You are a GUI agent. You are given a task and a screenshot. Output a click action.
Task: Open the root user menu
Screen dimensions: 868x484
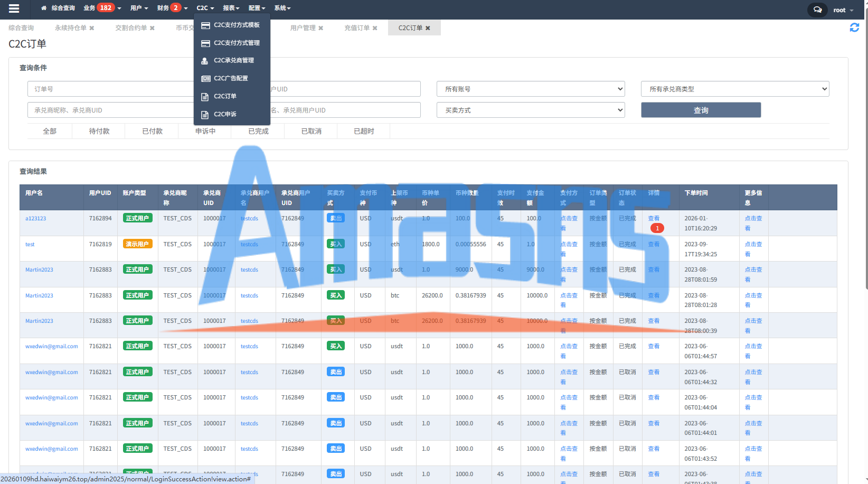pos(844,10)
